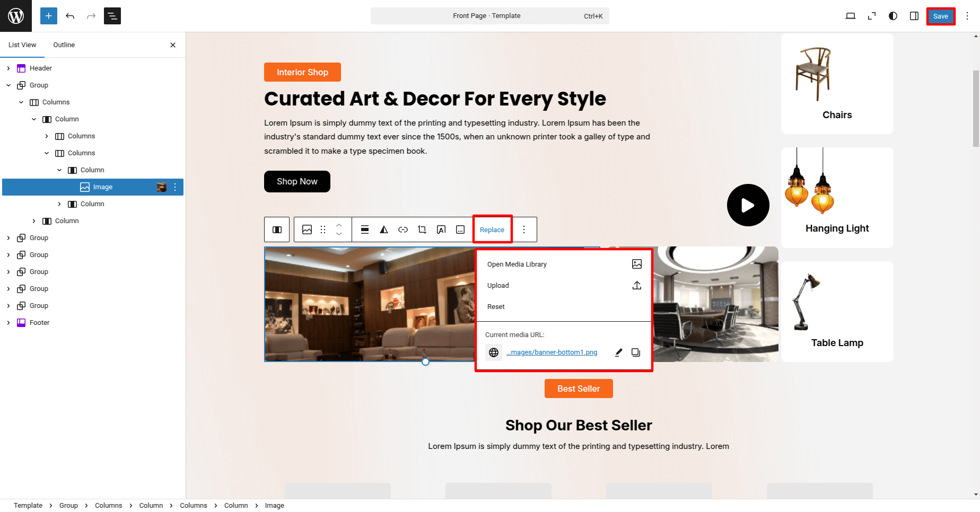Click the insert link icon in toolbar
Image resolution: width=980 pixels, height=512 pixels.
[x=403, y=229]
